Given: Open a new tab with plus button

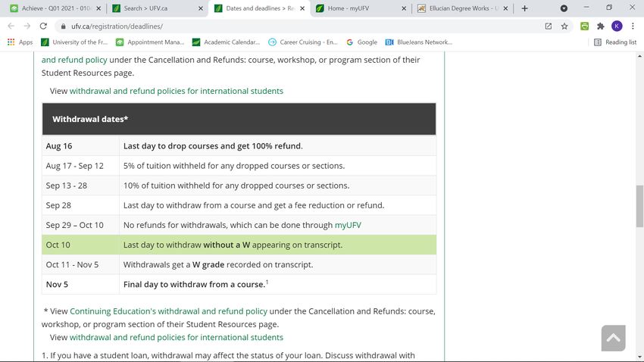Looking at the screenshot, I should tap(524, 8).
